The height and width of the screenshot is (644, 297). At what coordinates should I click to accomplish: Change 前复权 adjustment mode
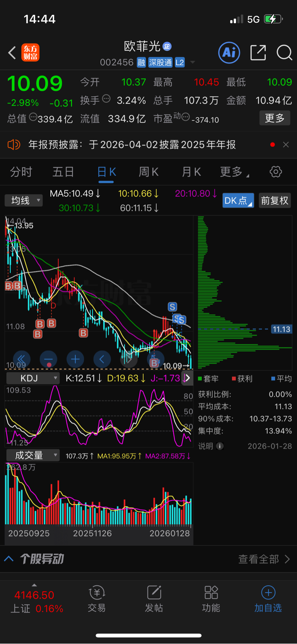point(275,201)
